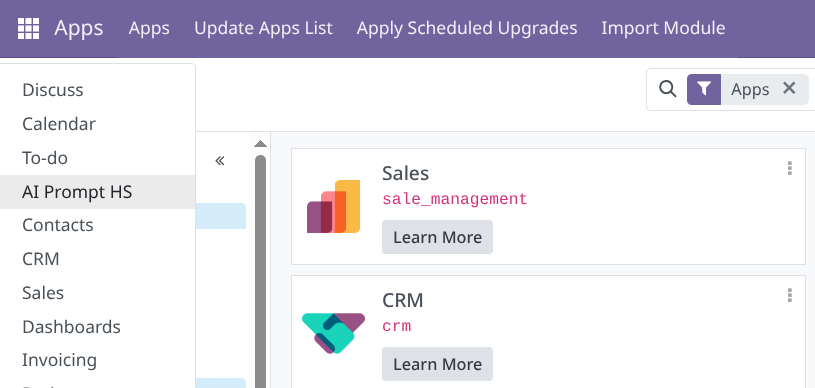Open the CRM card kebab menu
Screen dimensions: 815x388
790,295
